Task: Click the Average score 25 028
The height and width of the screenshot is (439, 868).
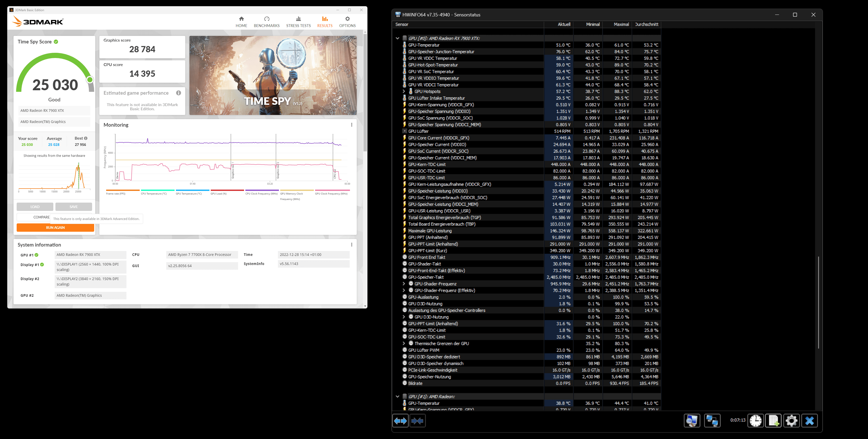Action: coord(54,145)
